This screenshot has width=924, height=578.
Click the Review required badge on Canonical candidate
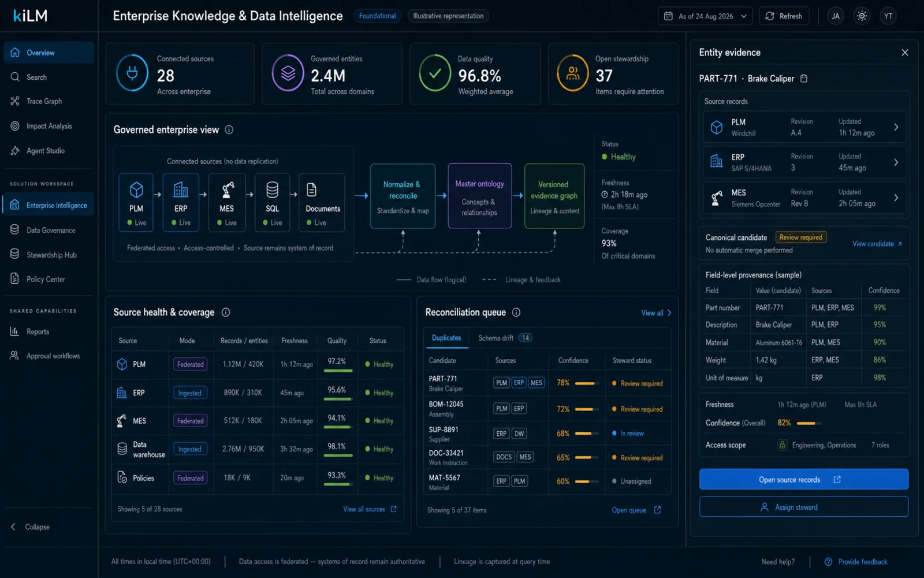tap(800, 237)
